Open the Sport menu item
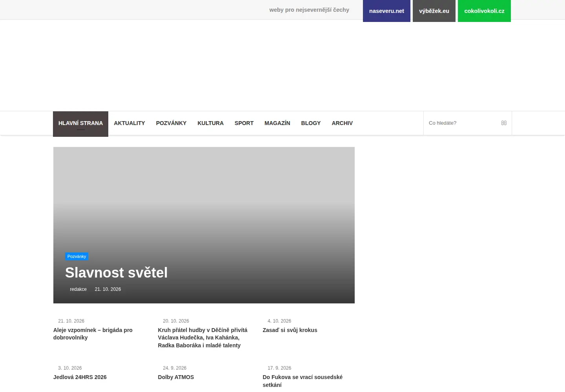Viewport: 565px width, 392px height. coord(244,123)
